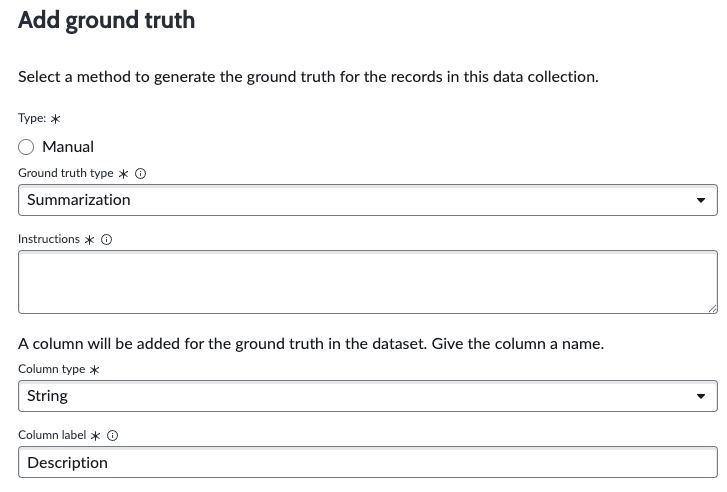The width and height of the screenshot is (727, 492).
Task: Show the Instructions info tooltip icon
Action: pyautogui.click(x=106, y=239)
